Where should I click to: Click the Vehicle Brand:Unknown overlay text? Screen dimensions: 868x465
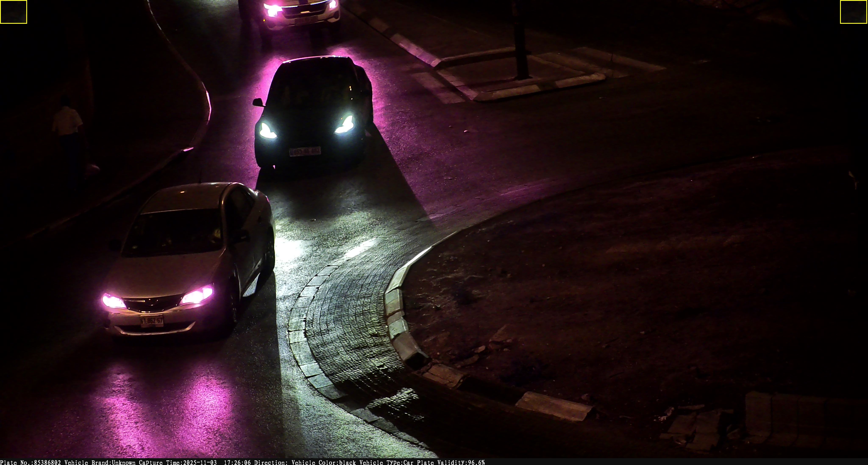click(100, 462)
